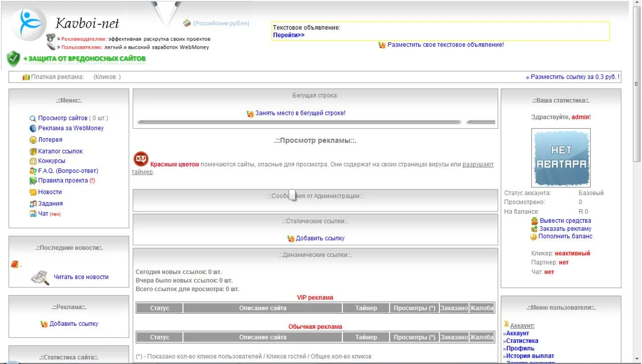Click the green shield protection icon
Image resolution: width=642 pixels, height=364 pixels.
click(14, 59)
